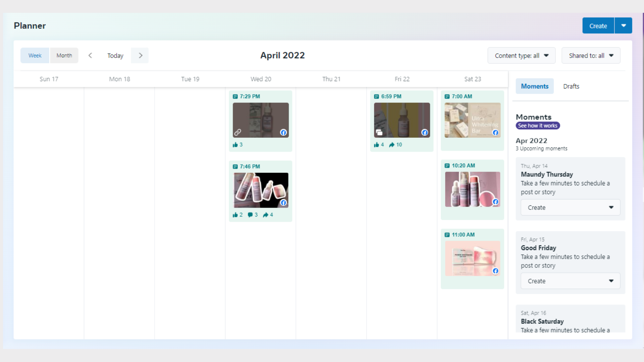Click comments icon under 7:46 PM post

[x=250, y=215]
